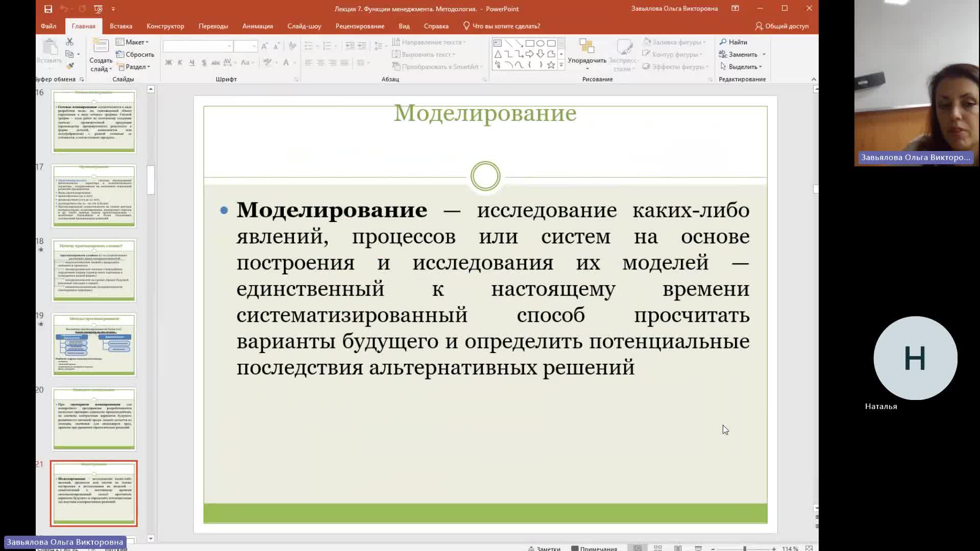Open the Выделить select dropdown
980x551 pixels.
(x=741, y=67)
